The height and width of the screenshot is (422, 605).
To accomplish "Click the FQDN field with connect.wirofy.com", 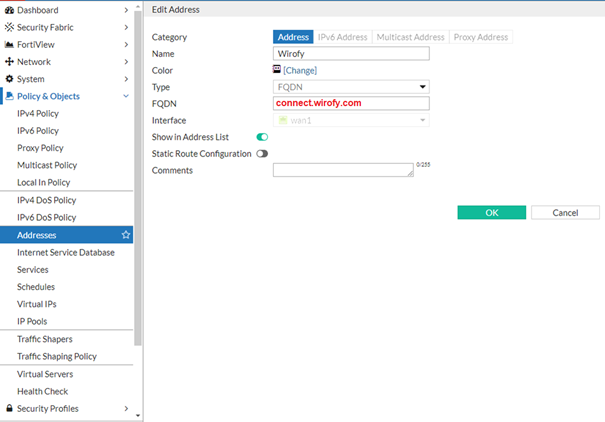I will click(x=350, y=103).
